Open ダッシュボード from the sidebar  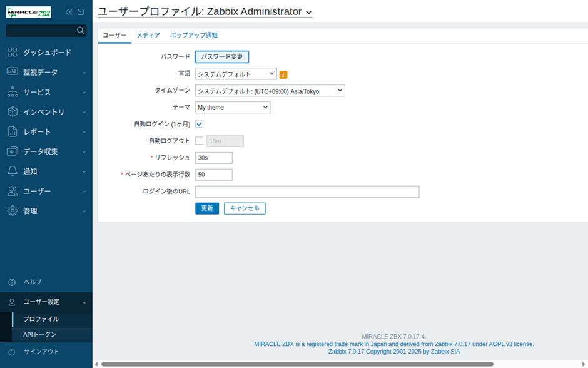click(47, 53)
